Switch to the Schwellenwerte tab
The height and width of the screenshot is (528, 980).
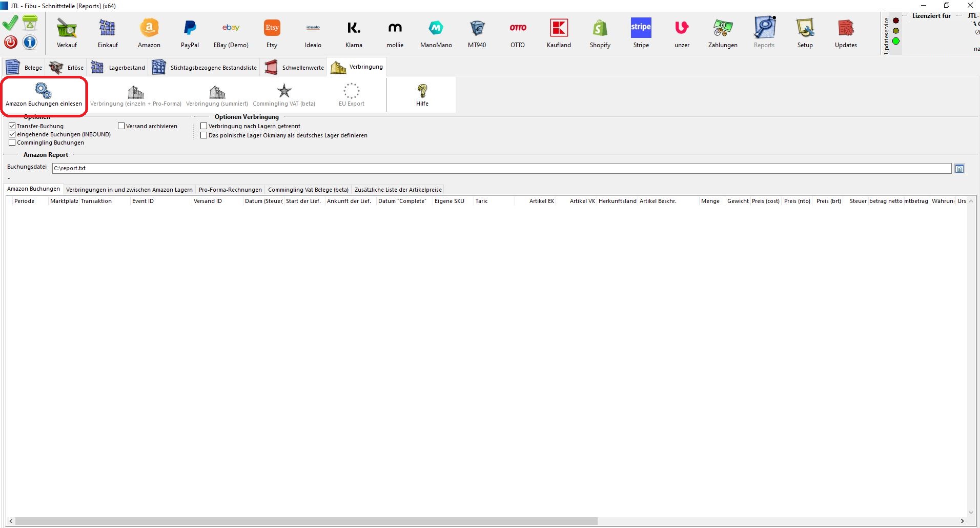point(295,68)
